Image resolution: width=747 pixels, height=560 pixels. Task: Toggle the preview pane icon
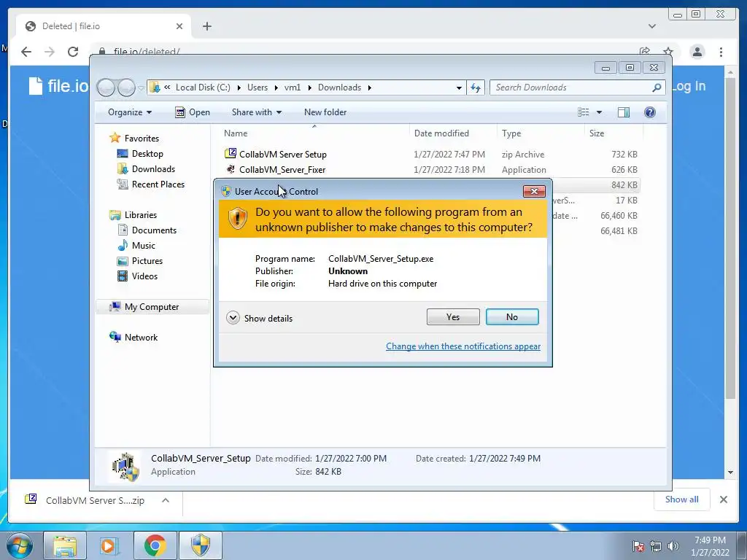tap(623, 112)
